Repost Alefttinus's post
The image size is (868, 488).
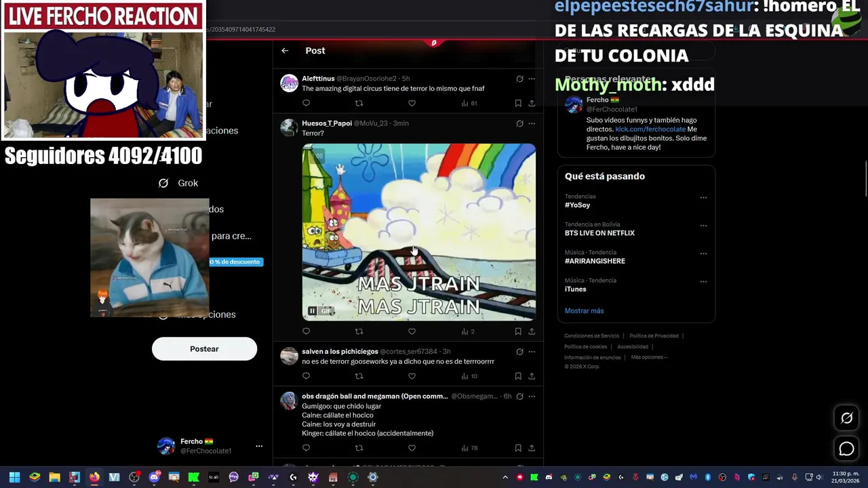coord(359,104)
